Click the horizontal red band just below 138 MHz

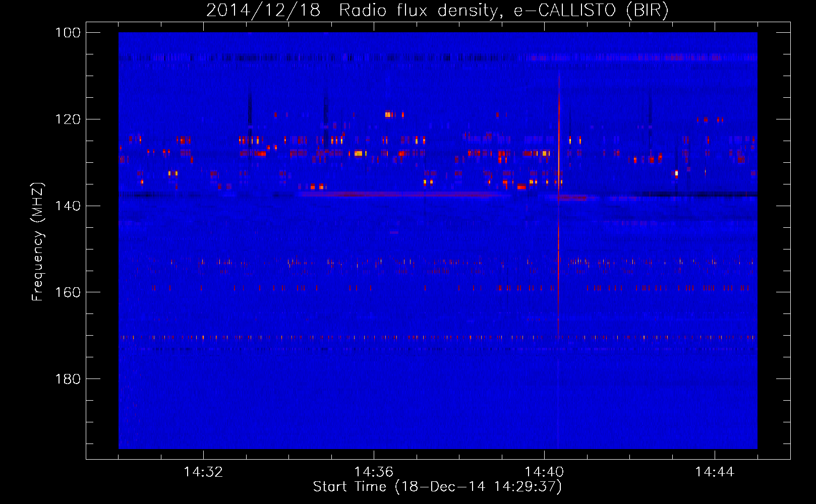coord(403,194)
